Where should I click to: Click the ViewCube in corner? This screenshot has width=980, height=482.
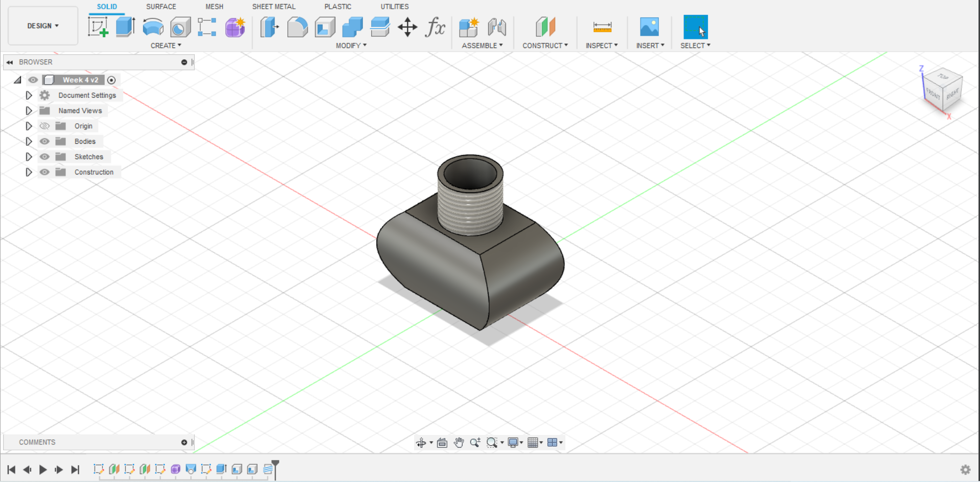coord(943,91)
